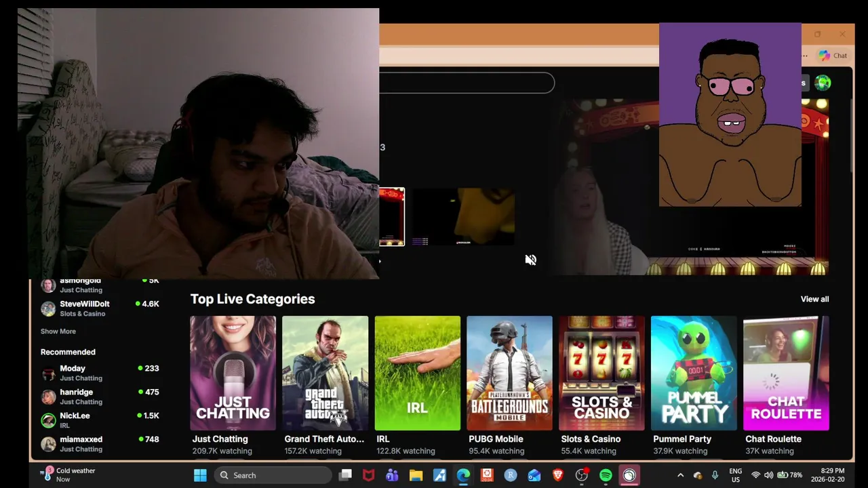
Task: Open the ENG US language switcher
Action: click(x=735, y=475)
